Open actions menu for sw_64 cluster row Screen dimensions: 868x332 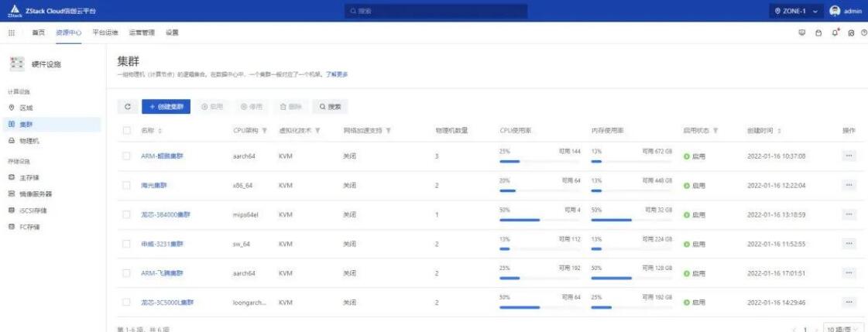tap(849, 244)
